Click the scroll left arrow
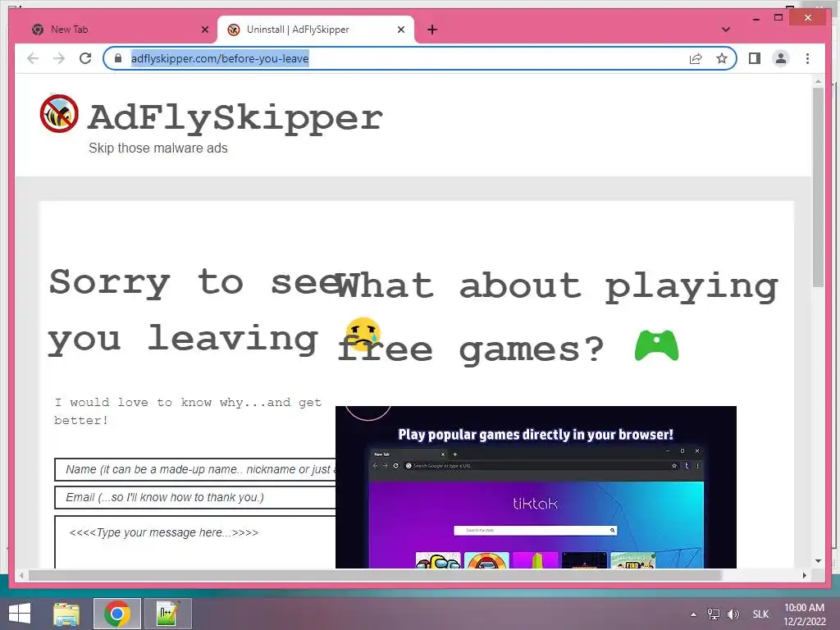The width and height of the screenshot is (840, 630). 21,575
